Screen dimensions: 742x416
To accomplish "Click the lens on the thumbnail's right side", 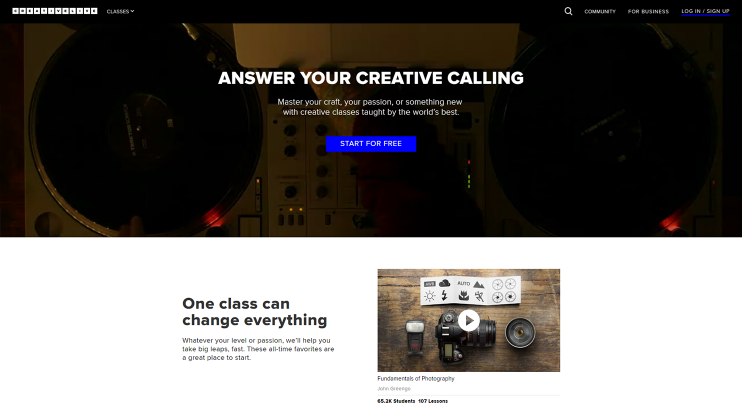I will (520, 332).
